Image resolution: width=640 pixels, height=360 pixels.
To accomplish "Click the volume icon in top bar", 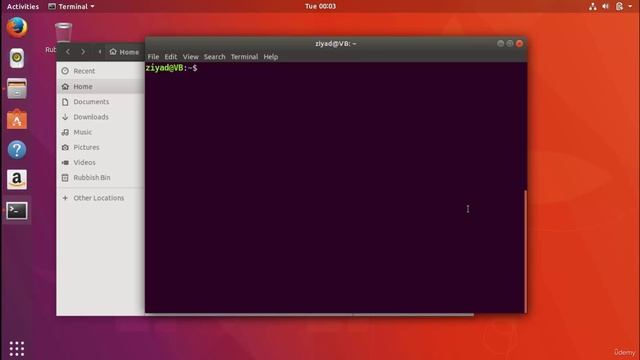I will (x=606, y=6).
